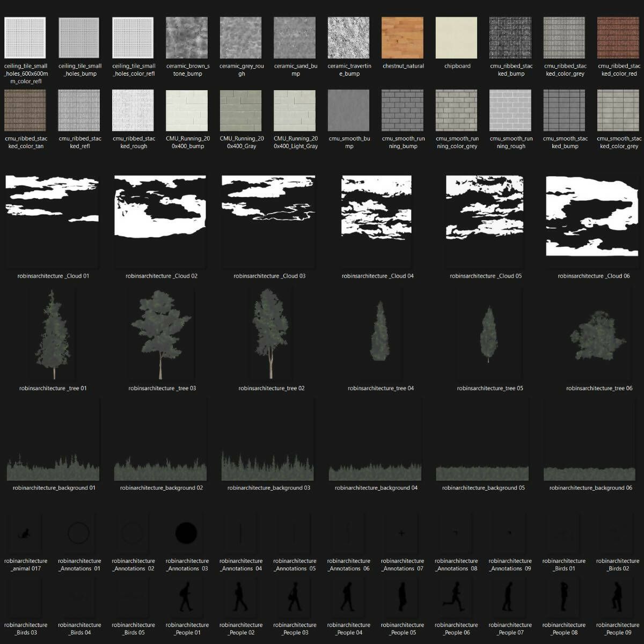Select the ring-shaped Annotations 01 icon
This screenshot has height=644, width=644.
(x=79, y=533)
